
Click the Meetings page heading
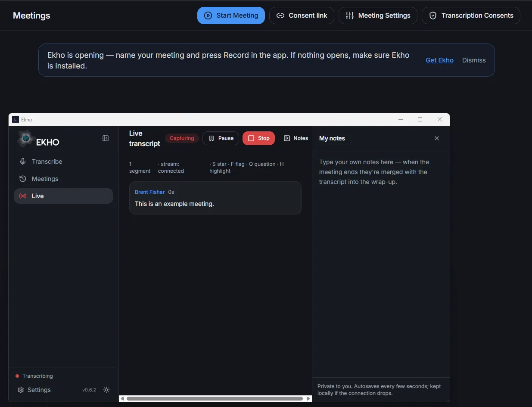31,16
